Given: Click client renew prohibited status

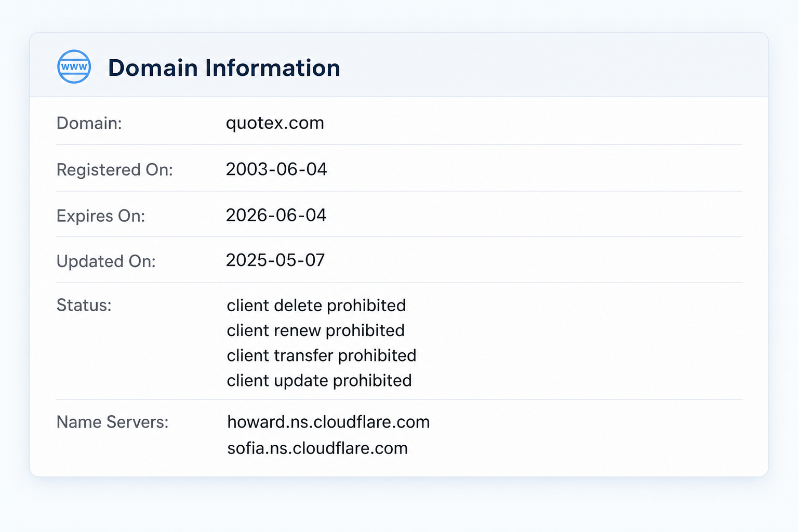Looking at the screenshot, I should click(316, 330).
